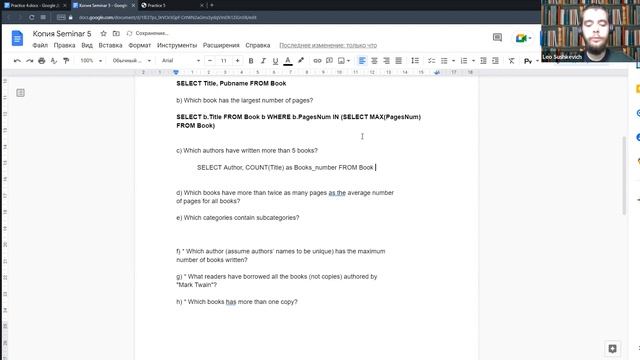The width and height of the screenshot is (640, 360).
Task: Toggle italic formatting
Action: pyautogui.click(x=263, y=61)
